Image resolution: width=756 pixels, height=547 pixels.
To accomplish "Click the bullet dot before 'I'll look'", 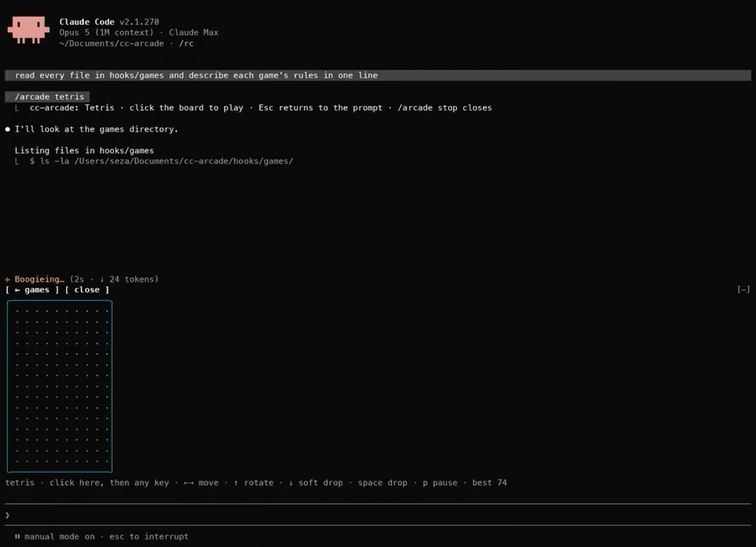I will pos(8,130).
